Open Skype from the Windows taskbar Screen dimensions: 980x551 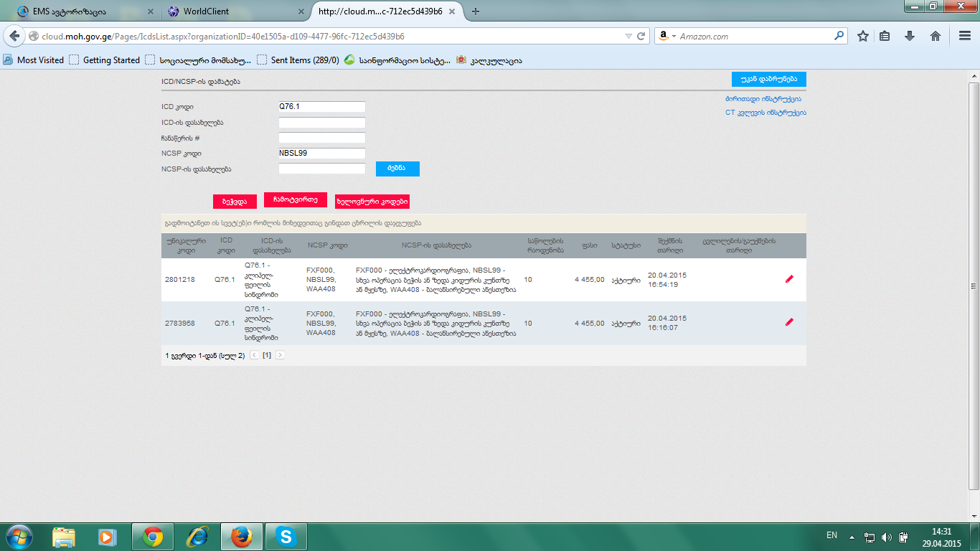pyautogui.click(x=286, y=537)
